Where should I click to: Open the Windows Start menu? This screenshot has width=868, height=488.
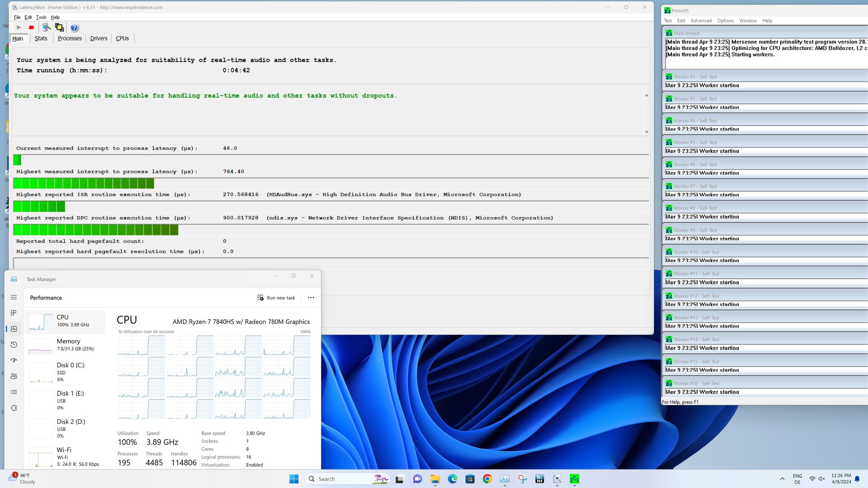[294, 479]
